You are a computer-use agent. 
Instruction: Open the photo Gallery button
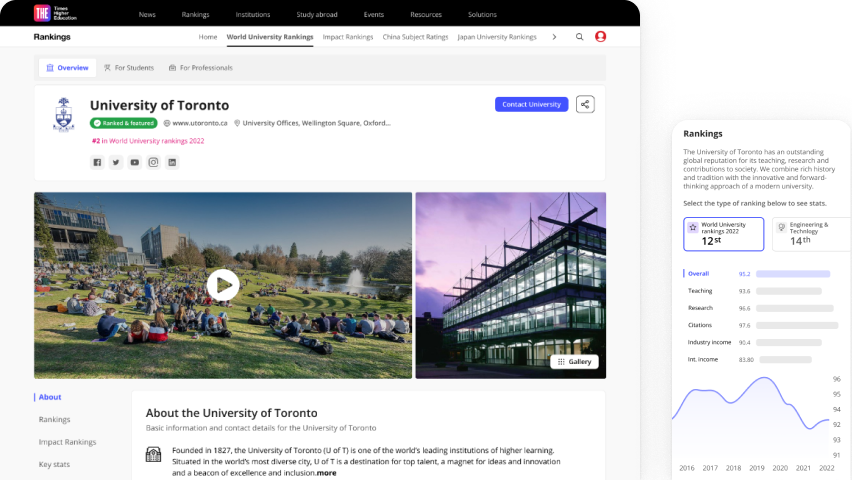(x=575, y=361)
